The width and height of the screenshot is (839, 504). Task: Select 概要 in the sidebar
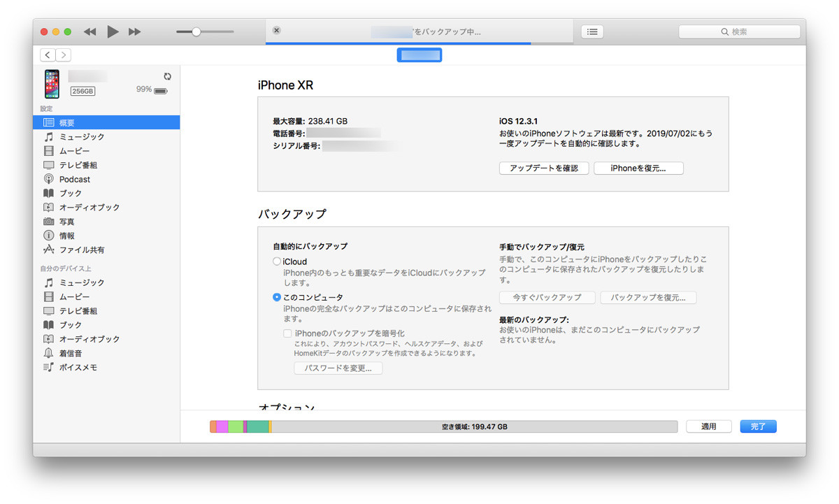pyautogui.click(x=106, y=122)
